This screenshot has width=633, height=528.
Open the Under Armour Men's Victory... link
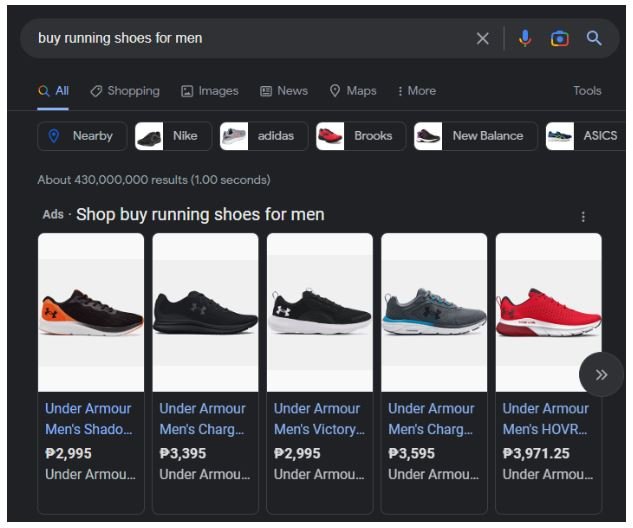click(x=319, y=419)
